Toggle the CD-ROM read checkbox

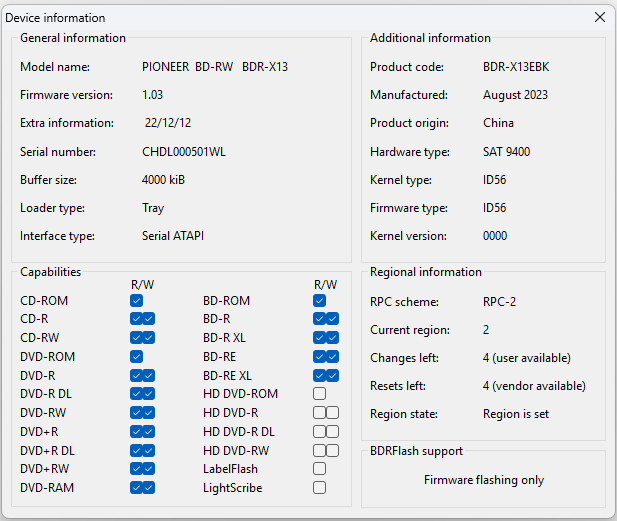coord(136,301)
